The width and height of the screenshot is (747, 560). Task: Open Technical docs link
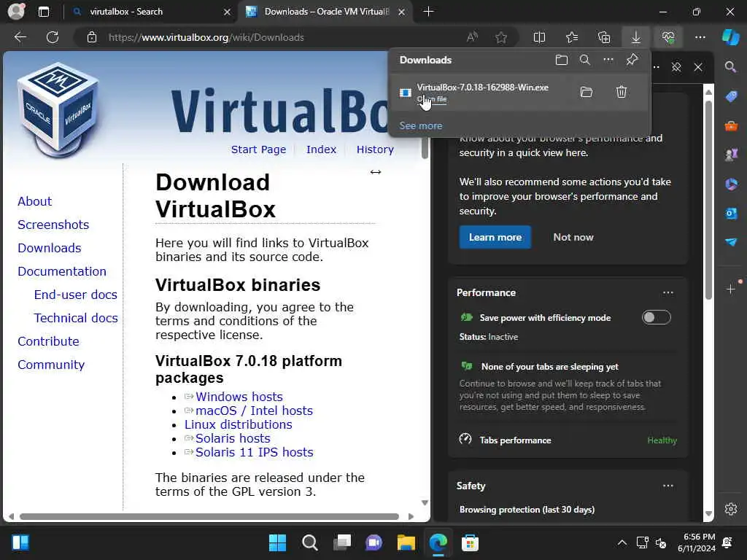pyautogui.click(x=76, y=318)
